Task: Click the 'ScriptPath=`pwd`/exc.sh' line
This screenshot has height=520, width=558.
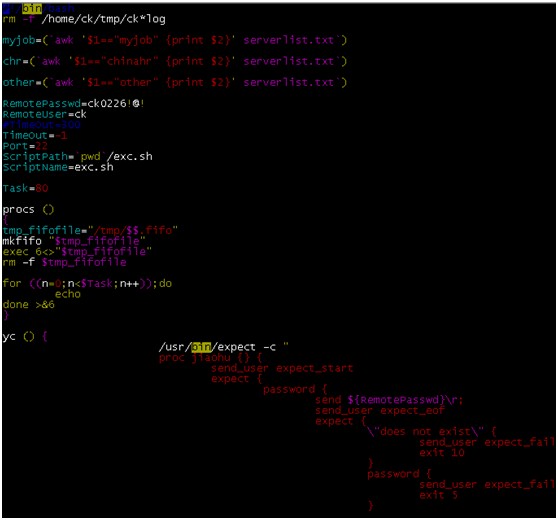Action: click(78, 157)
